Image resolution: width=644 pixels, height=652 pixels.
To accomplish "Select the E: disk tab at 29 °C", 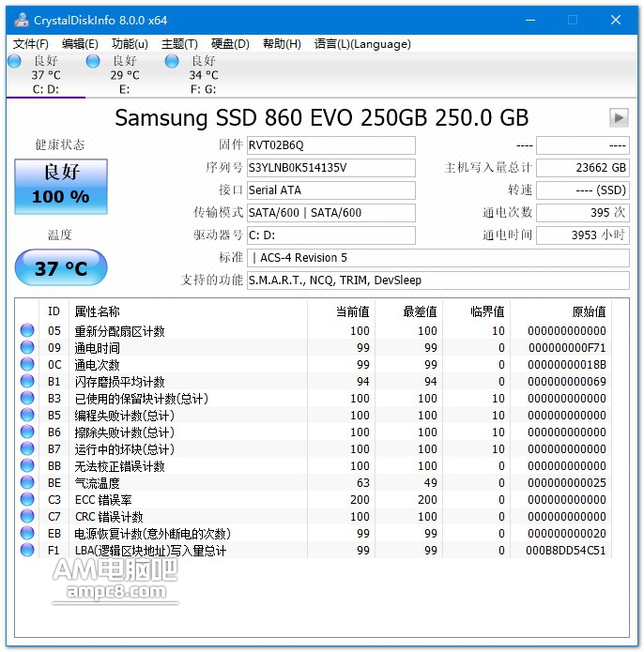I will tap(125, 75).
